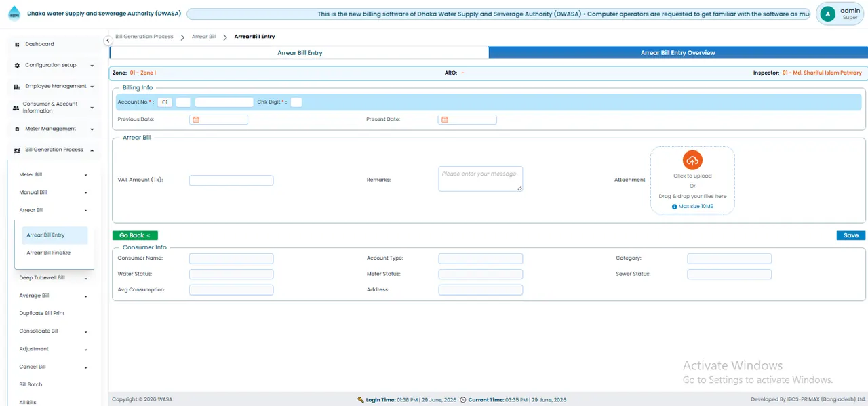Click the clock icon beside Current Time
Screen dimensions: 868x406
(x=463, y=400)
